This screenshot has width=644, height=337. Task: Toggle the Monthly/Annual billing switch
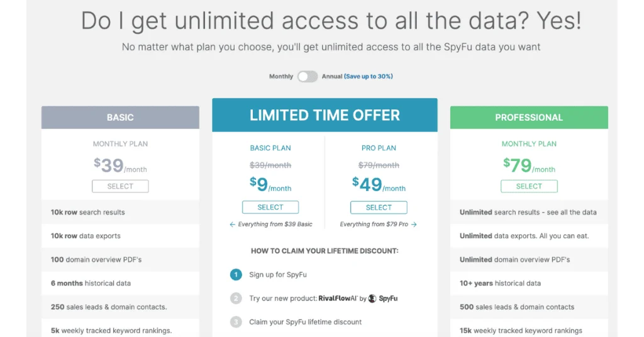coord(308,76)
